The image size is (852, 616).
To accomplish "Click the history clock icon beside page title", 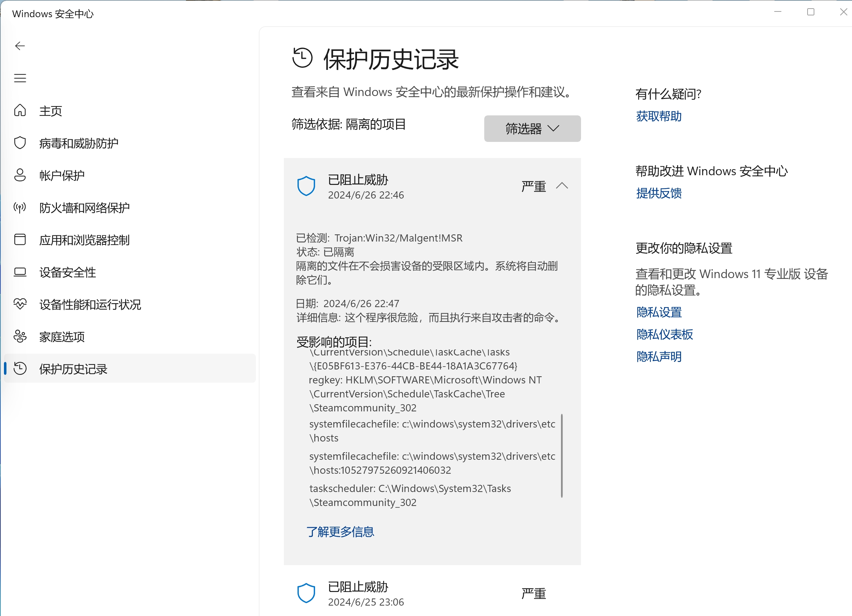I will [303, 58].
